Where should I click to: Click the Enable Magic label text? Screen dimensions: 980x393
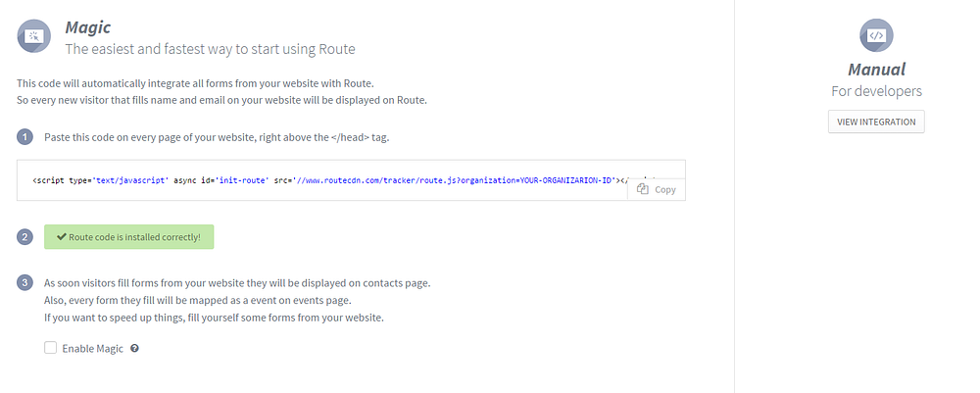92,349
